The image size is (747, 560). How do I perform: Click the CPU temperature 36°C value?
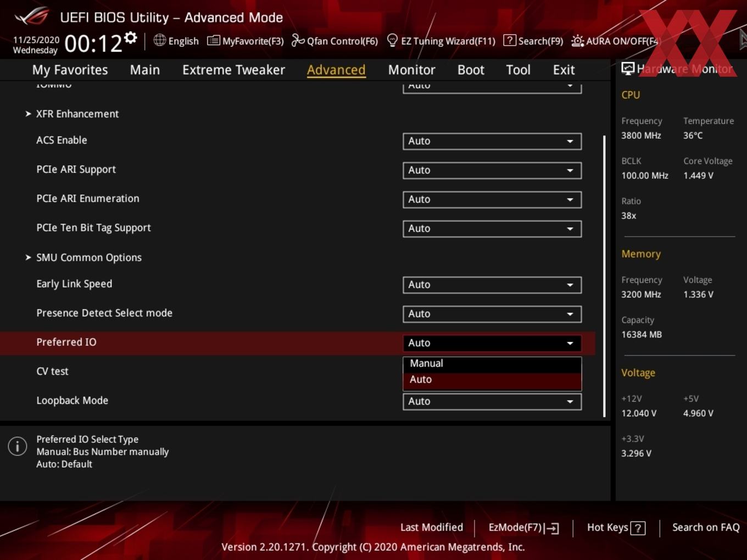click(693, 136)
